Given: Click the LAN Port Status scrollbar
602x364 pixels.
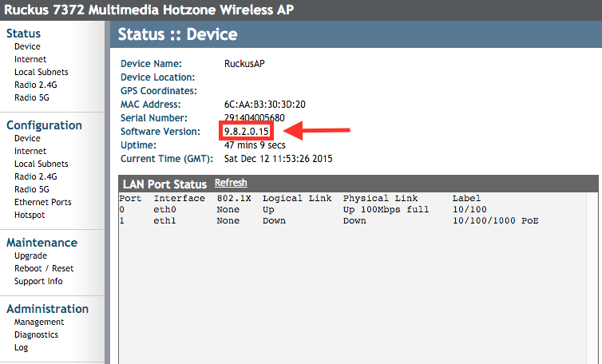Looking at the screenshot, I should (591, 279).
